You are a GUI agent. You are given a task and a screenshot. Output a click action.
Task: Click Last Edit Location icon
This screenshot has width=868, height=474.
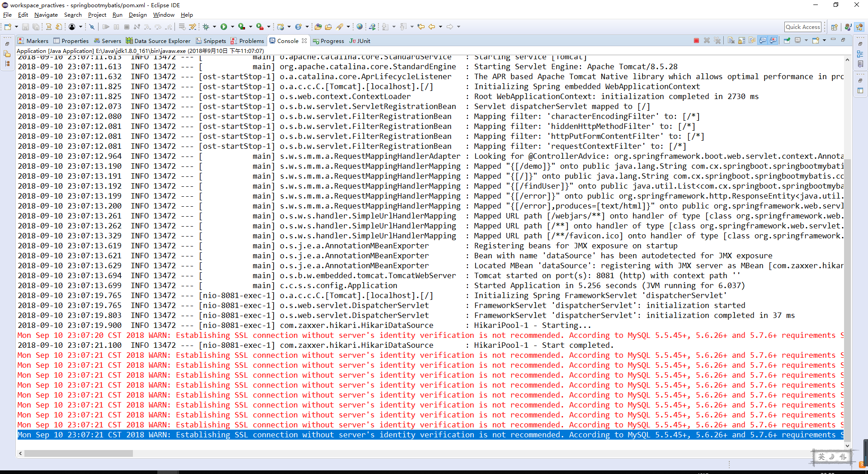(421, 27)
